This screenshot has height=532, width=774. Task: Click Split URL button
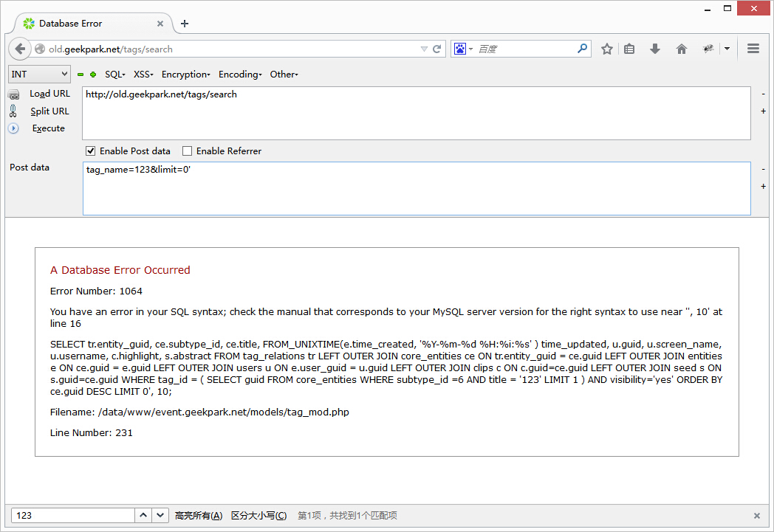click(50, 111)
